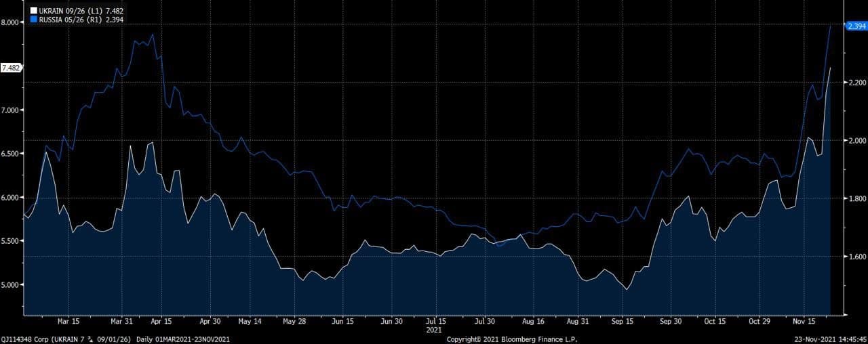This screenshot has width=868, height=344.
Task: Click the blue 2.394 value tag on right axis
Action: tap(856, 26)
